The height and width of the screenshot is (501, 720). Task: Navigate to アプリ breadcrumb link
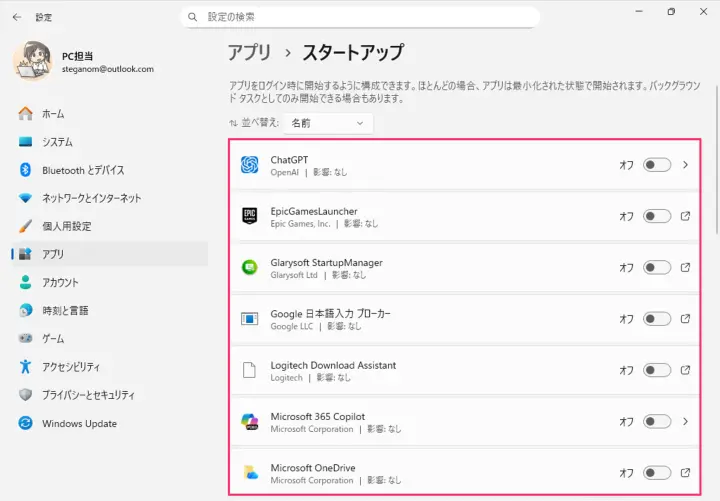[x=249, y=53]
